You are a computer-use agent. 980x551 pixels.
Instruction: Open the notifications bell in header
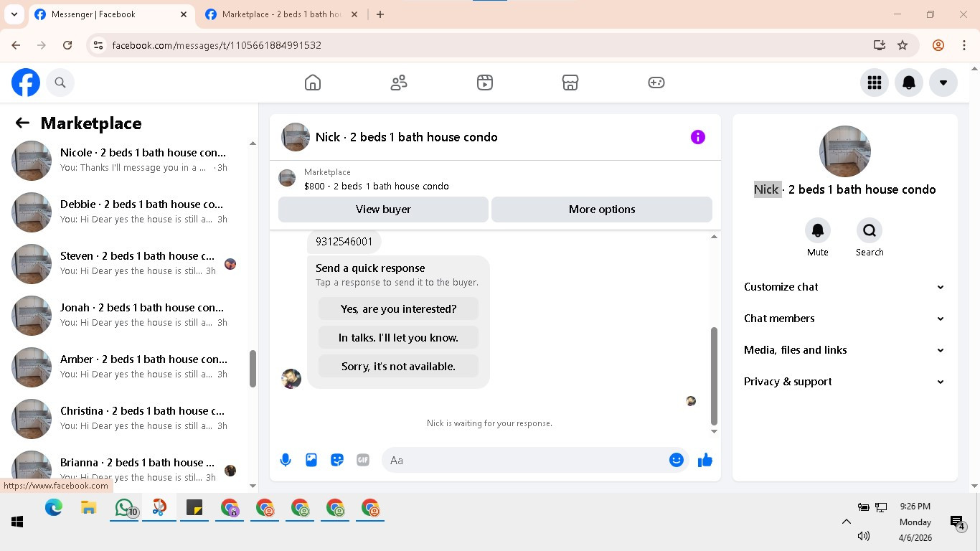pos(909,83)
